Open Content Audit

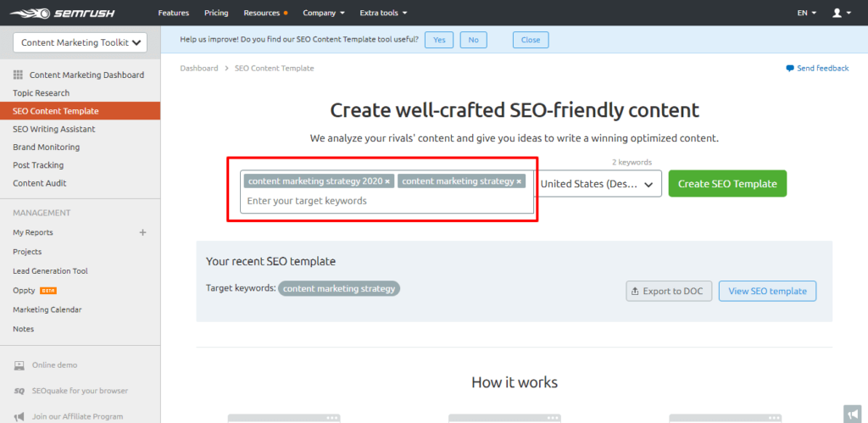pos(40,183)
